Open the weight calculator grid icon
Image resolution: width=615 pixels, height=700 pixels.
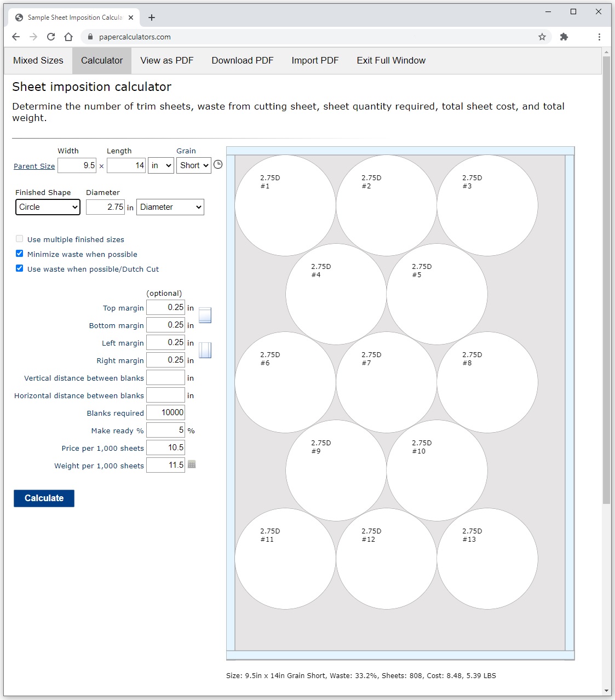click(x=192, y=464)
